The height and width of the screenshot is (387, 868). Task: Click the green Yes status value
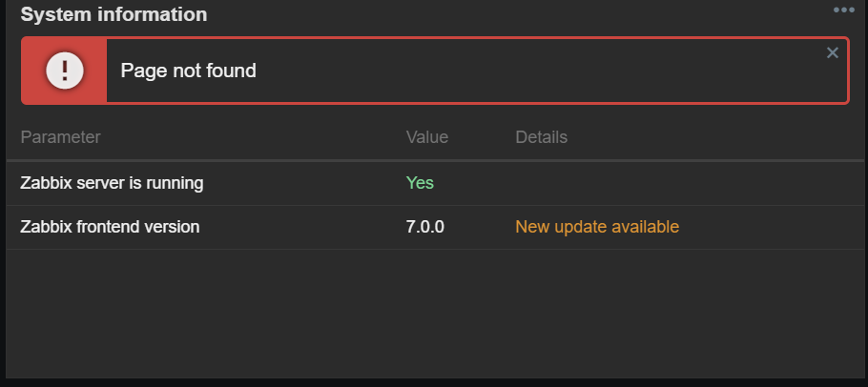click(x=420, y=183)
